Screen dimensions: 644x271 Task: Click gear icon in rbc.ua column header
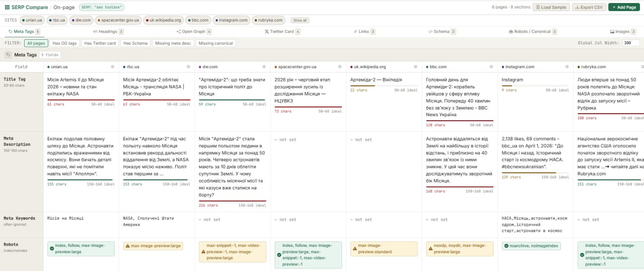pos(188,66)
